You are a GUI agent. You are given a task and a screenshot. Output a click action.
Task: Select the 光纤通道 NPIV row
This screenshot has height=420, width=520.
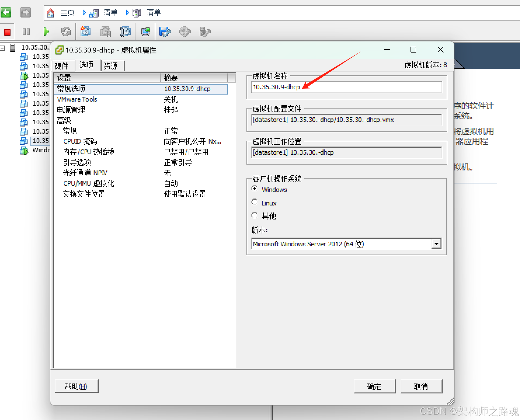tap(141, 173)
